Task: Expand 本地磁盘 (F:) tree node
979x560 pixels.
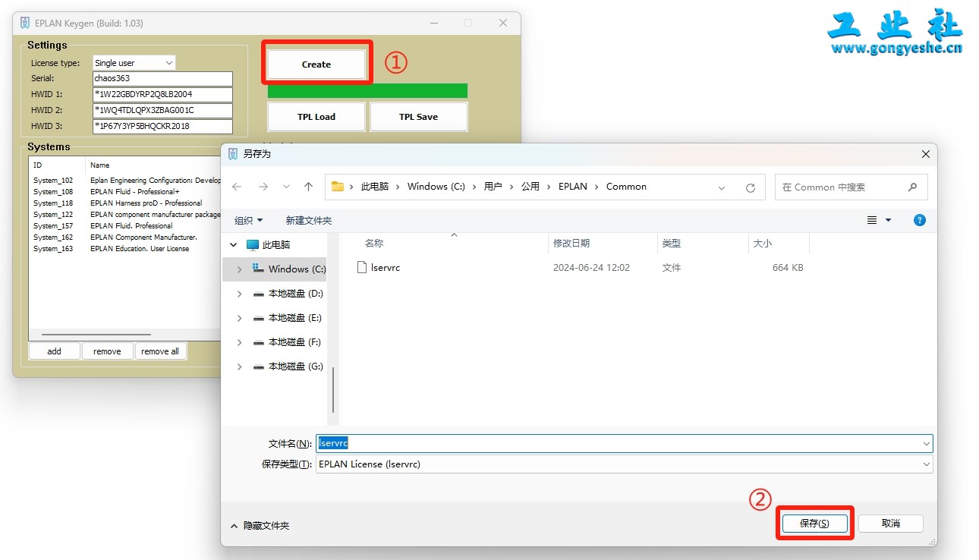Action: pyautogui.click(x=240, y=342)
